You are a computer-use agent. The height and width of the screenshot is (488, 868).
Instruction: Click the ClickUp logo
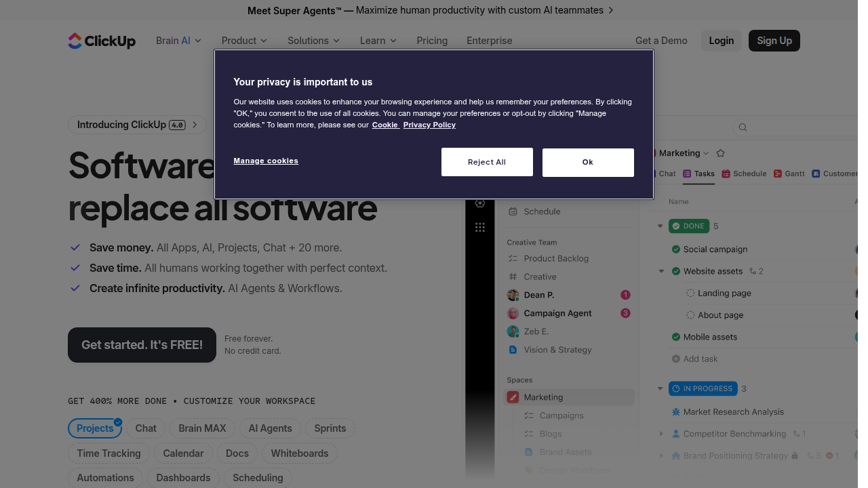102,41
